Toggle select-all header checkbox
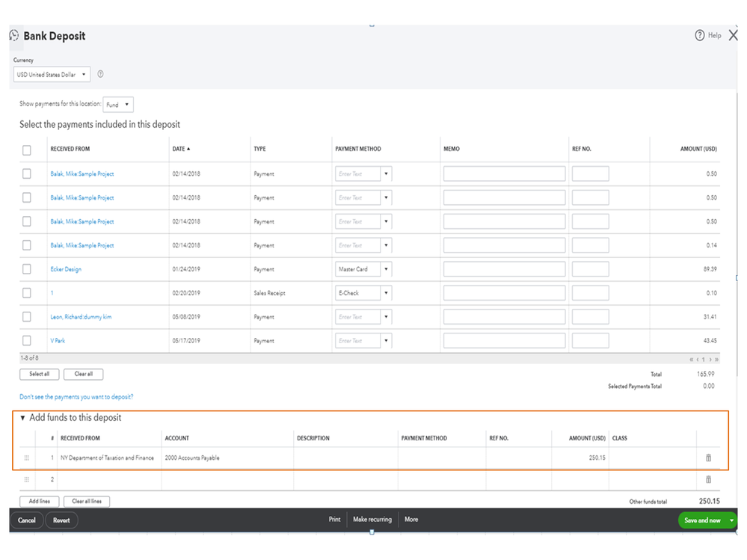 27,150
